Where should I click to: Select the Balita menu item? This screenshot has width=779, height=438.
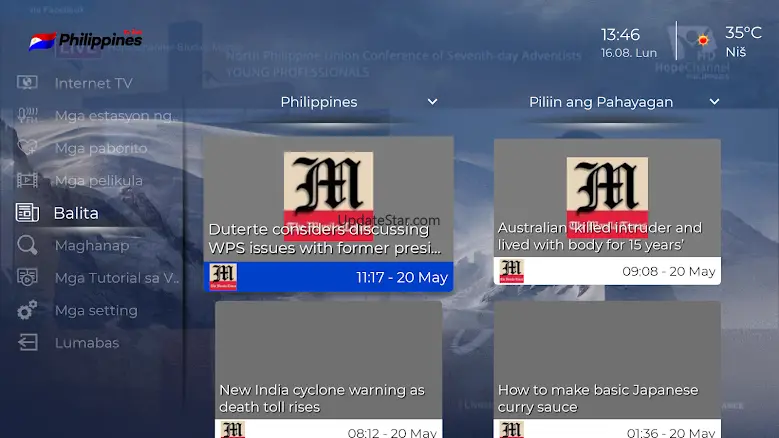(x=76, y=213)
